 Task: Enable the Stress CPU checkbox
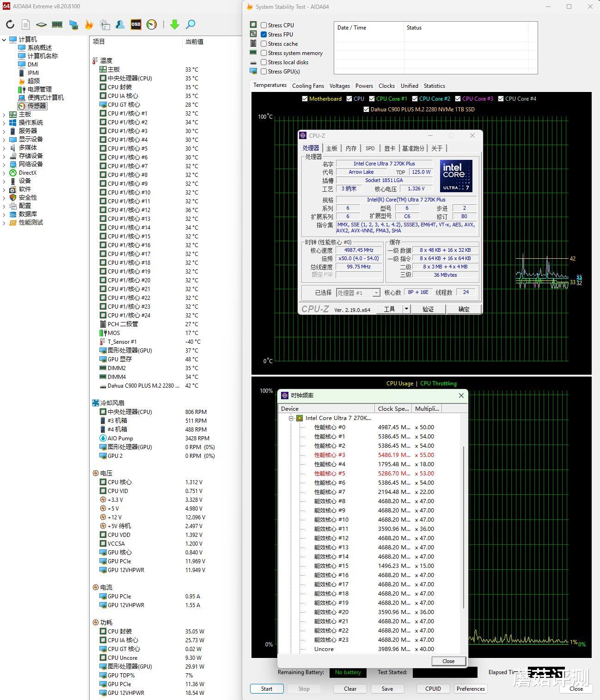coord(263,25)
